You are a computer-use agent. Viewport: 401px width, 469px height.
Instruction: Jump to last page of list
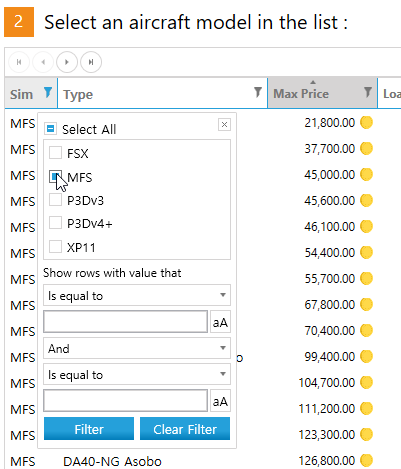coord(91,62)
